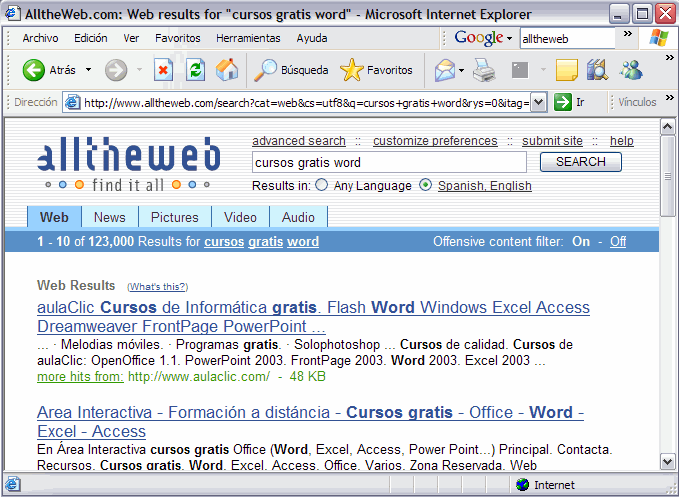The height and width of the screenshot is (497, 679).
Task: Switch to the Pictures tab
Action: coord(175,217)
